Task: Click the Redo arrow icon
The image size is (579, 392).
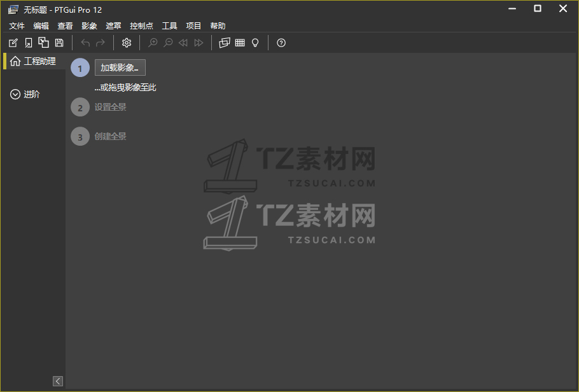Action: 101,43
